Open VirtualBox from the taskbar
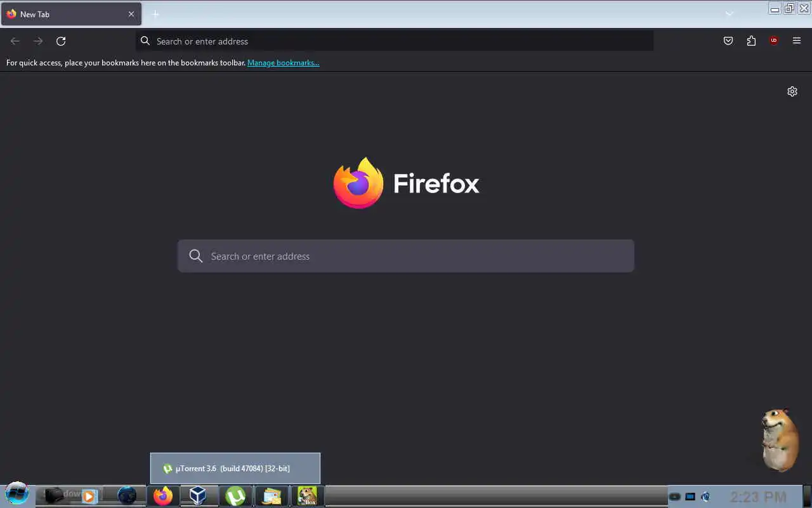Viewport: 812px width, 508px height. 198,496
